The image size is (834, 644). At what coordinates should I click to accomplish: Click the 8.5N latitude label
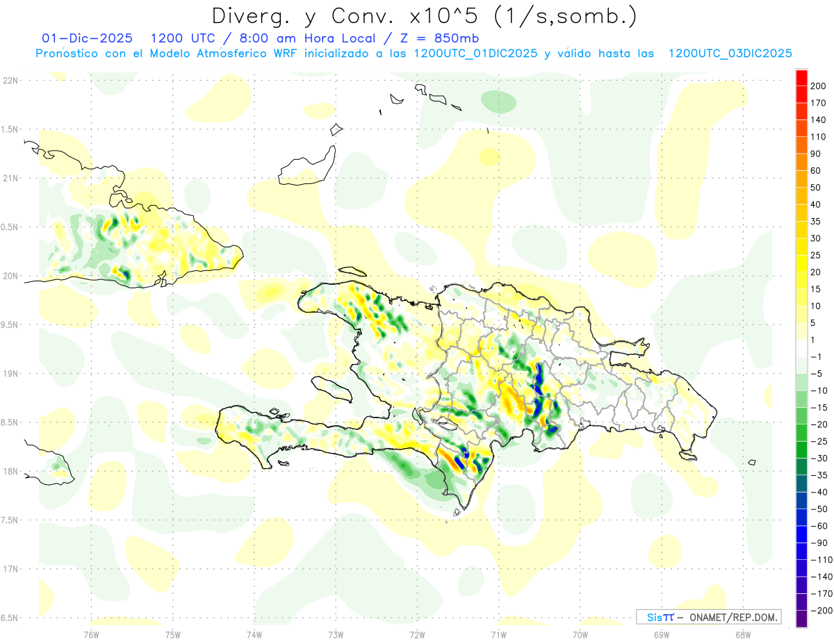[10, 422]
